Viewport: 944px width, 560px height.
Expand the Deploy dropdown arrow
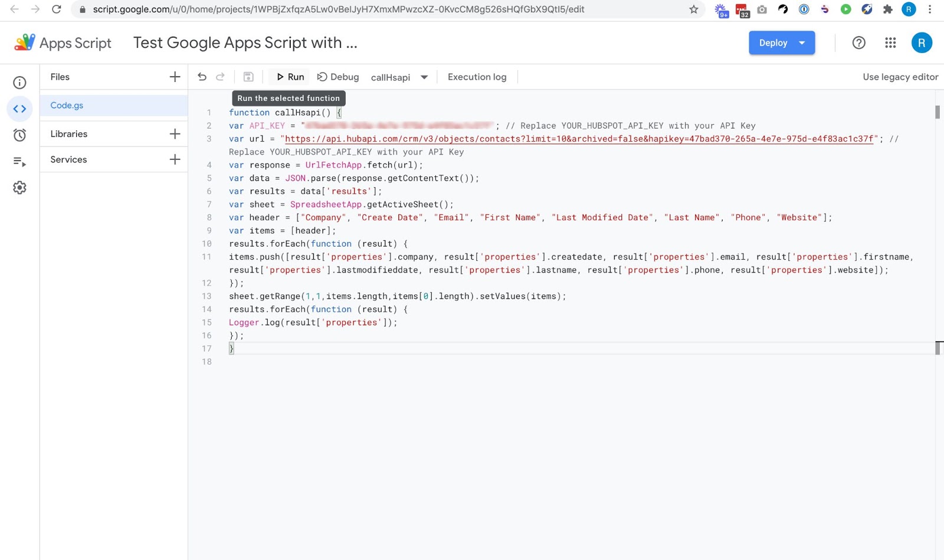tap(802, 42)
